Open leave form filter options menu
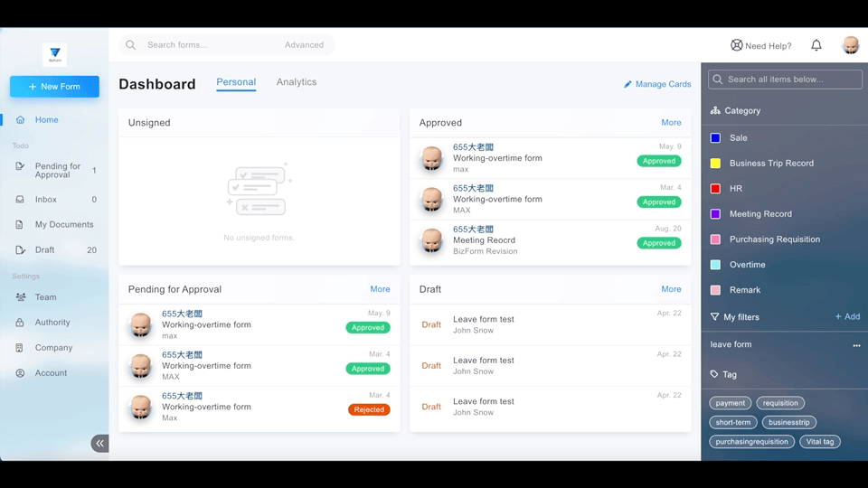Image resolution: width=868 pixels, height=488 pixels. coord(856,345)
